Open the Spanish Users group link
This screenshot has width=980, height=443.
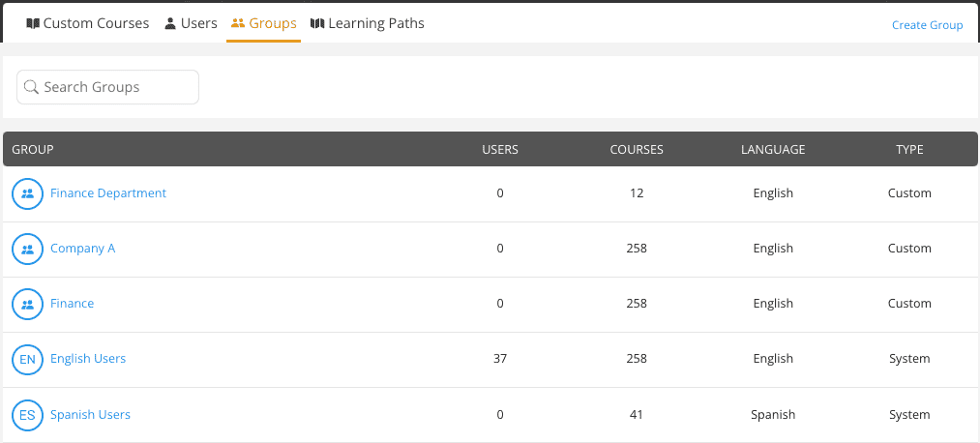coord(90,415)
